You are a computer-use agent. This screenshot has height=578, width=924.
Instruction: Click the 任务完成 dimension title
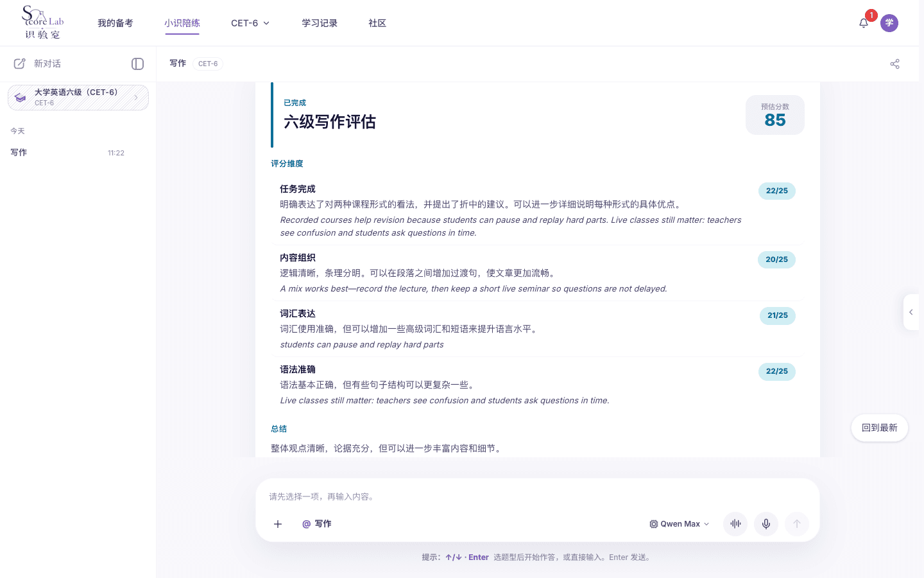point(298,189)
